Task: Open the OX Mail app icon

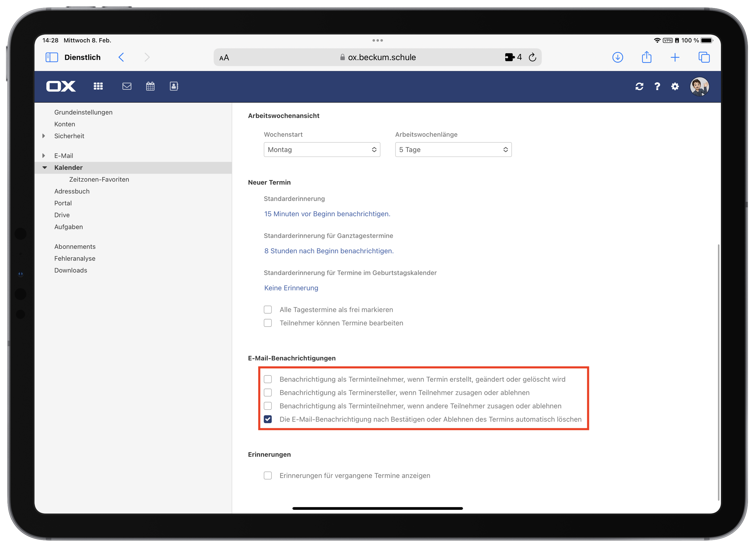Action: click(x=127, y=86)
